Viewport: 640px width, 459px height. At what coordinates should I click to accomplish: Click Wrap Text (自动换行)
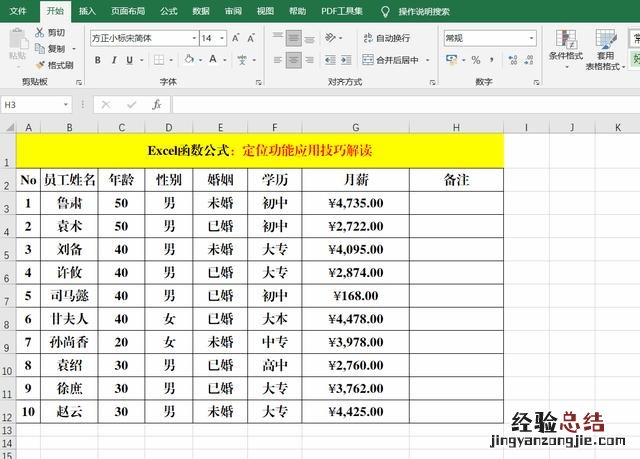[386, 38]
